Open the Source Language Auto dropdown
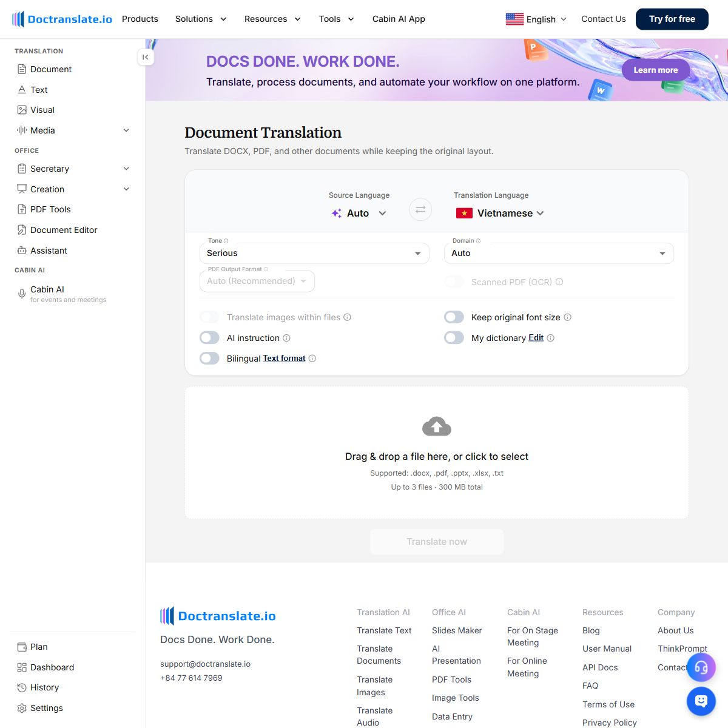728x728 pixels. (359, 213)
